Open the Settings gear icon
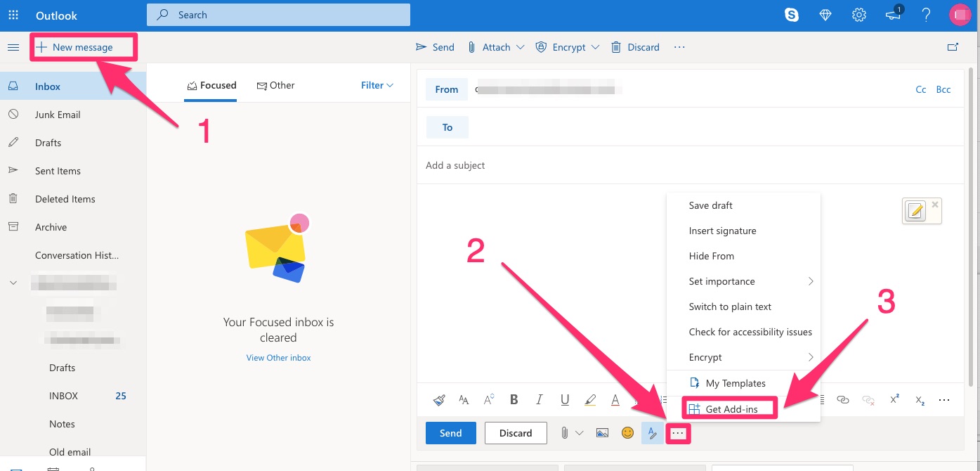The width and height of the screenshot is (980, 471). click(858, 15)
